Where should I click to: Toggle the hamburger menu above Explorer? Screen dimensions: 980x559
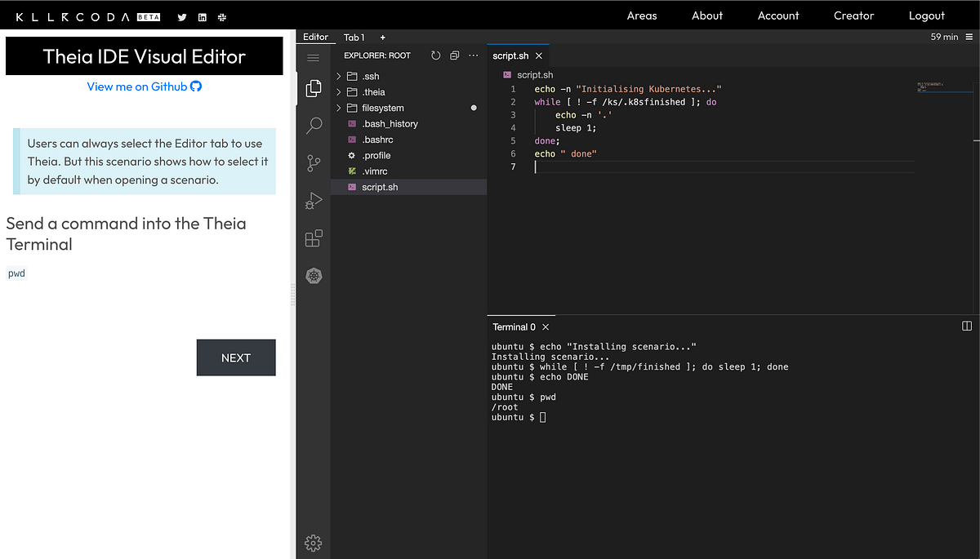click(313, 56)
